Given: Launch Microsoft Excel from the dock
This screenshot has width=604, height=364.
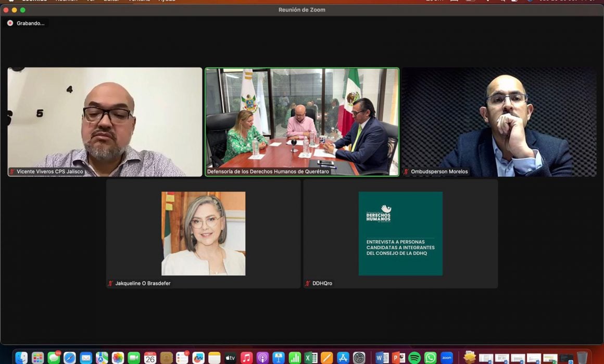Looking at the screenshot, I should click(x=311, y=358).
